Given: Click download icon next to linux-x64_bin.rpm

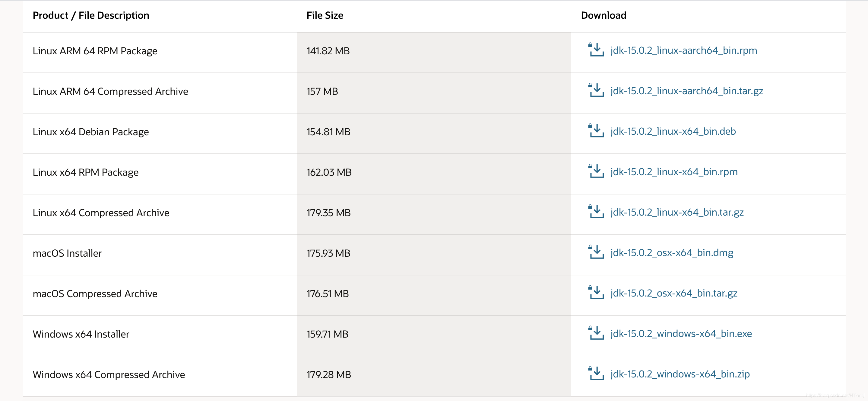Looking at the screenshot, I should [596, 171].
